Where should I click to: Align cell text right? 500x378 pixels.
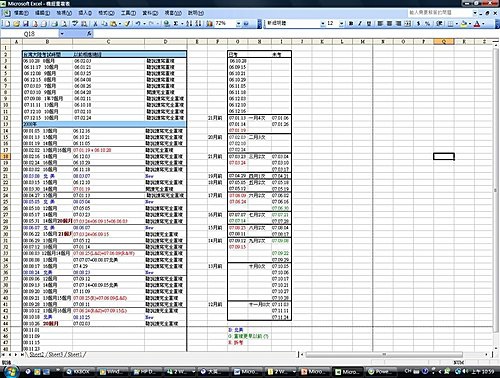click(398, 23)
